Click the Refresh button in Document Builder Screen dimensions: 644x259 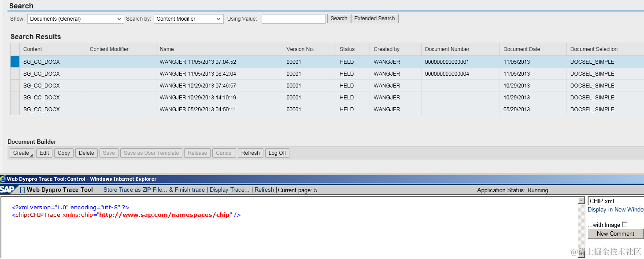coord(251,153)
